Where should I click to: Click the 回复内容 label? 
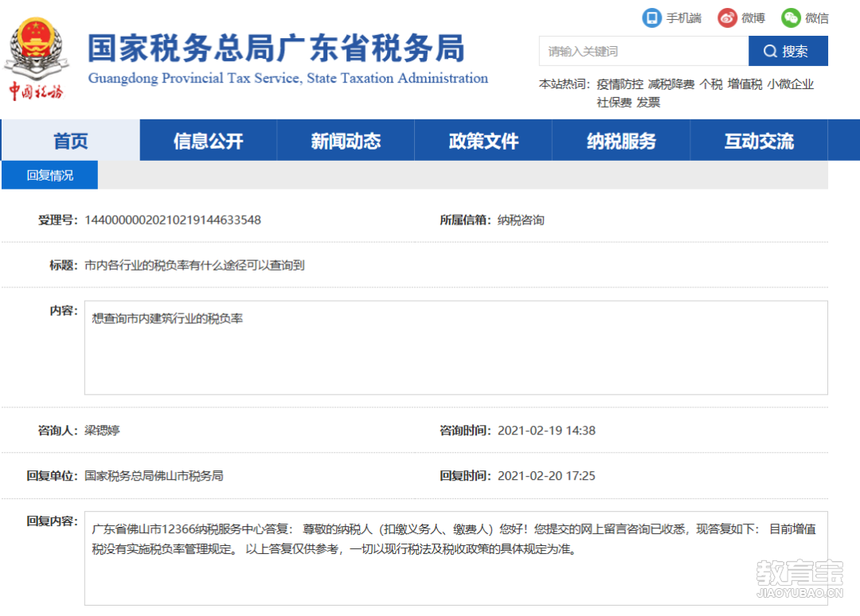[53, 521]
